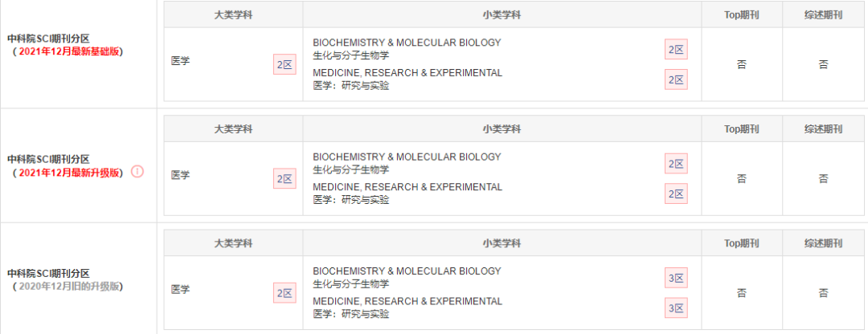Click 综述期刊 header in the first table
This screenshot has width=868, height=334.
click(x=823, y=15)
